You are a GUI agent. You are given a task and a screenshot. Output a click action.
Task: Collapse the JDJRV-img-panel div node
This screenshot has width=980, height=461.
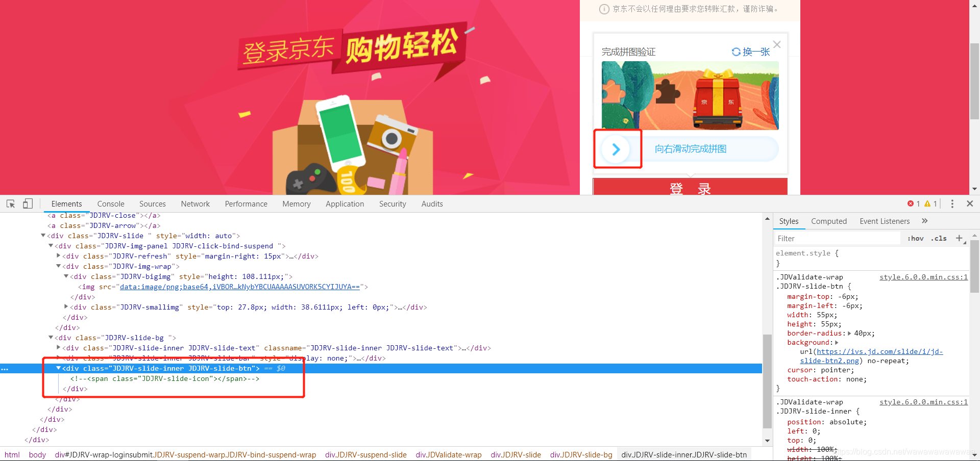point(51,246)
